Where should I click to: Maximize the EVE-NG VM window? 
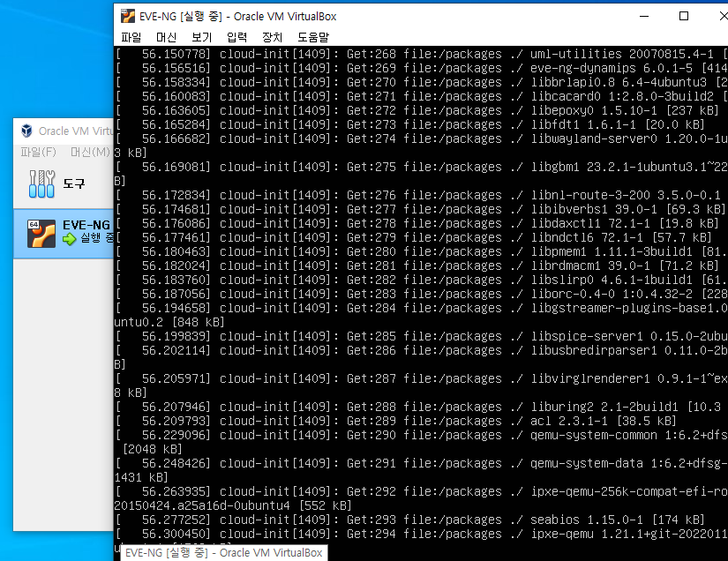pyautogui.click(x=683, y=16)
